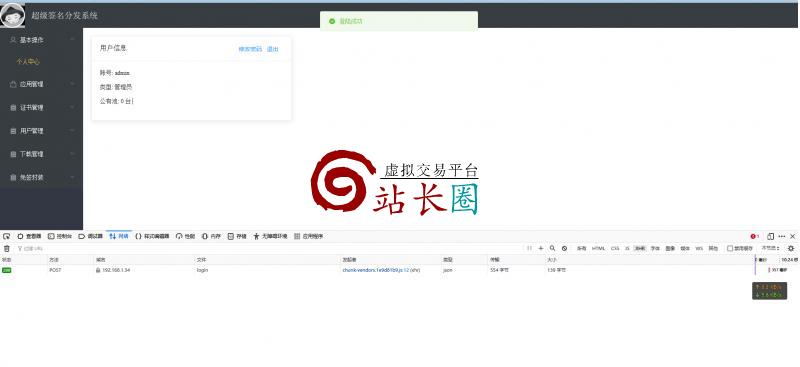Click the green 200 status badge
This screenshot has width=800, height=367.
point(7,270)
